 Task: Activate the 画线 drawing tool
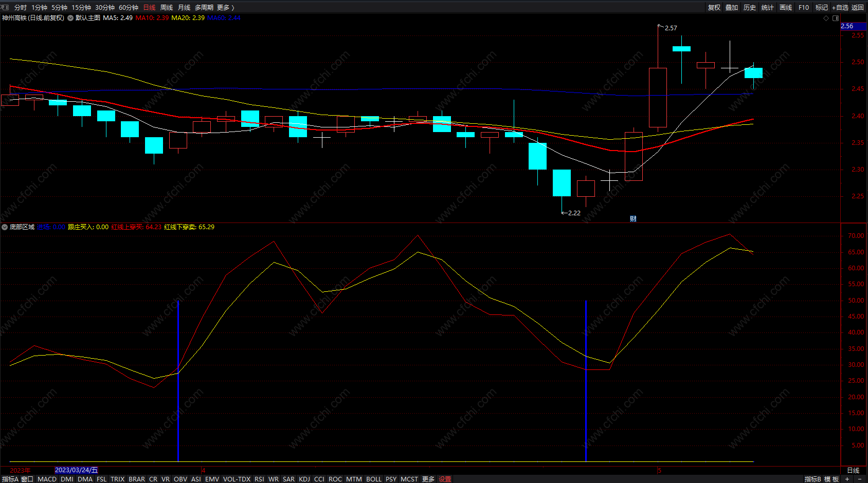pos(786,7)
